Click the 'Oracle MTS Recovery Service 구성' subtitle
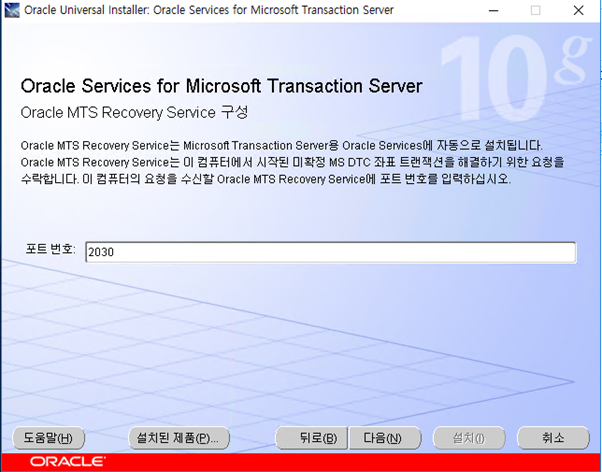Image resolution: width=602 pixels, height=472 pixels. pyautogui.click(x=134, y=113)
